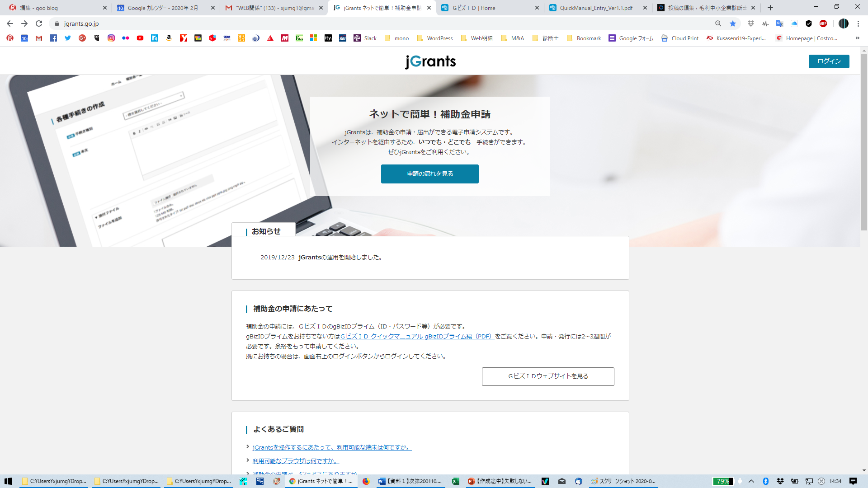This screenshot has width=868, height=488.
Task: Open the Flickr bookmark icon
Action: pos(126,38)
